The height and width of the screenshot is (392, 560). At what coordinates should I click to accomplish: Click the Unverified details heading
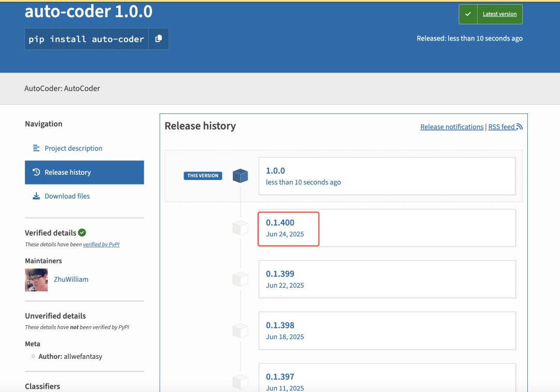point(55,316)
